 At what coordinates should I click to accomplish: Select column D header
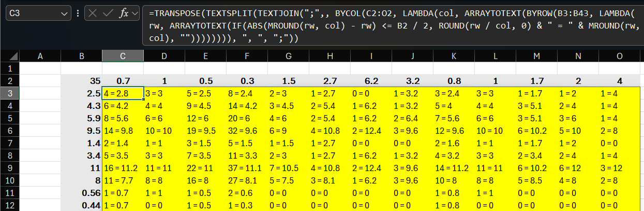tap(164, 55)
